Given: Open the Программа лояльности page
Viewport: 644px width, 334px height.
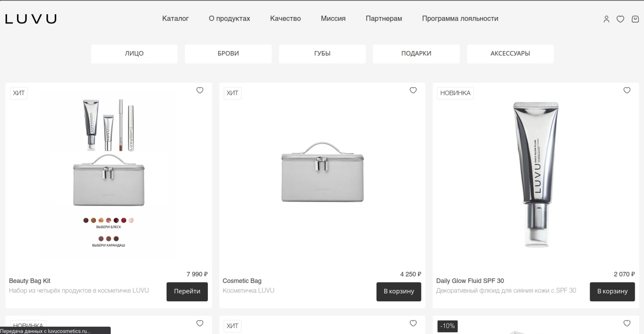Looking at the screenshot, I should point(460,18).
